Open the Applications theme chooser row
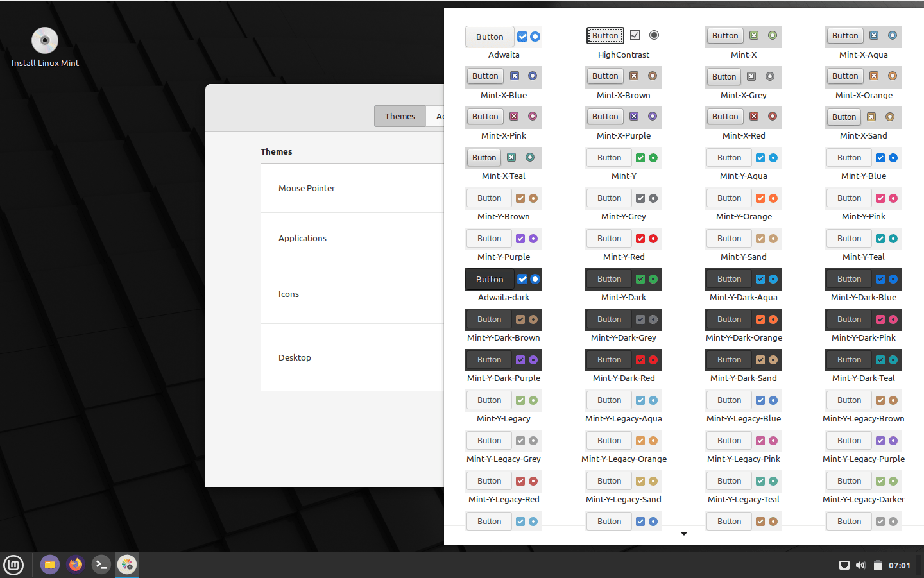Viewport: 924px width, 578px height. click(x=352, y=238)
